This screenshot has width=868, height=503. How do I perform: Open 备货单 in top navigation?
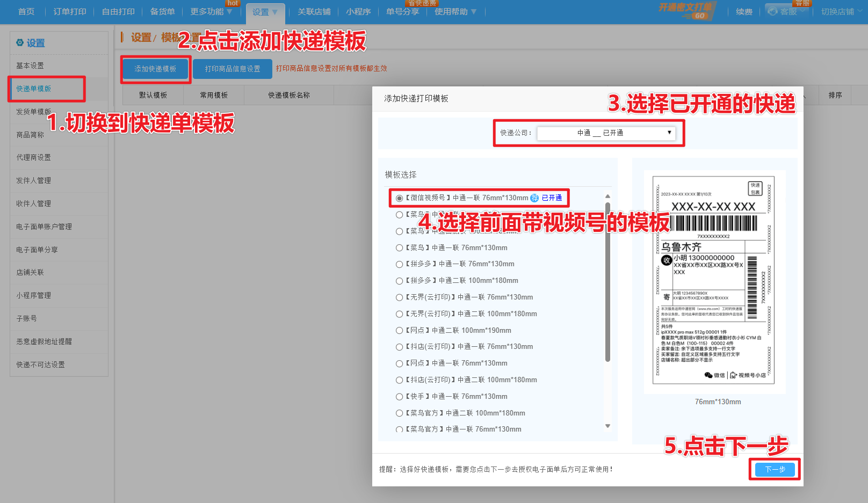tap(162, 12)
